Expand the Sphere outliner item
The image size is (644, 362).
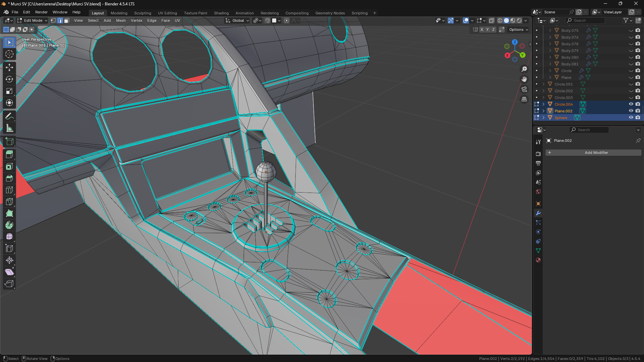[x=543, y=118]
